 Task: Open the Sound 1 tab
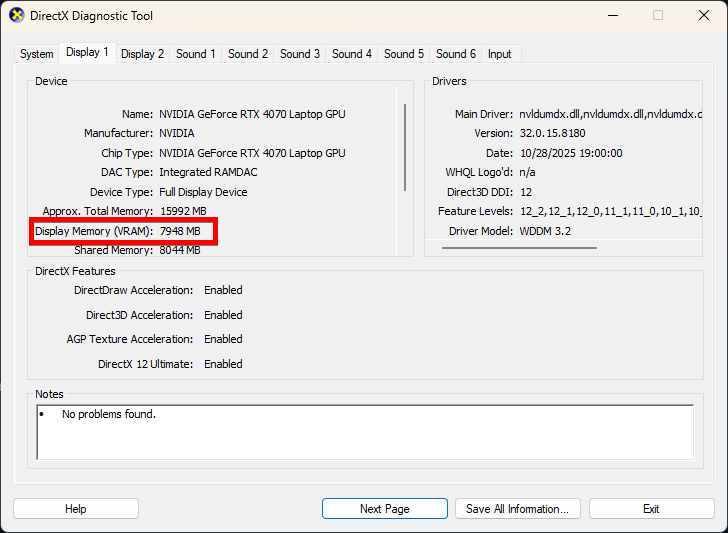[x=195, y=54]
